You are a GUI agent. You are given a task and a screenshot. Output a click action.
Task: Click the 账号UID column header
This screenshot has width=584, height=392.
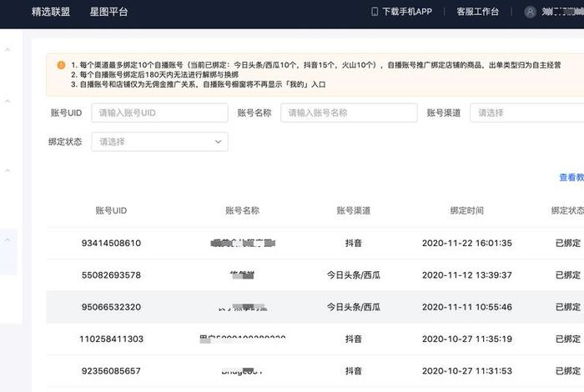(x=111, y=211)
